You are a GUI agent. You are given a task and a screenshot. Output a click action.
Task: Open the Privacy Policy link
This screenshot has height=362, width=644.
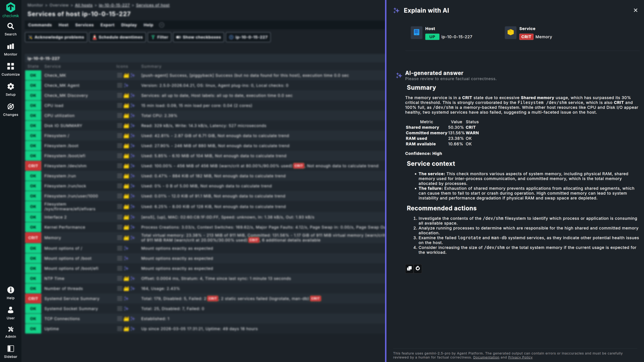pyautogui.click(x=520, y=358)
